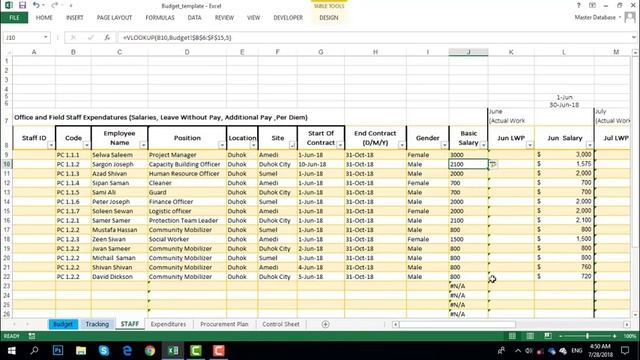Click the Ribbon Display Options icon
The width and height of the screenshot is (640, 360).
point(592,5)
